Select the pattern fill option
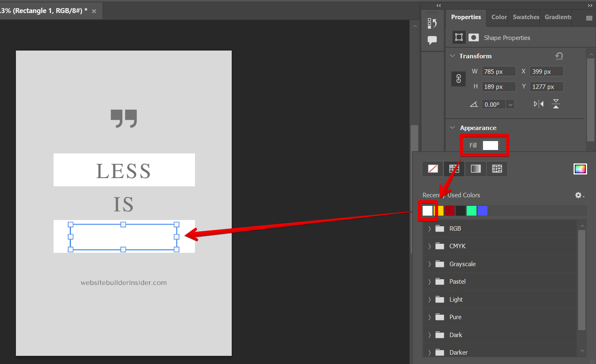The height and width of the screenshot is (364, 596). (x=497, y=169)
